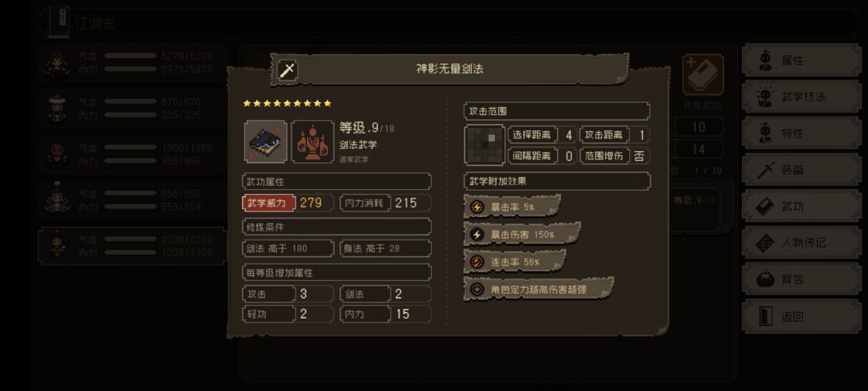
Task: Open the 背包 backpack menu
Action: pos(801,279)
